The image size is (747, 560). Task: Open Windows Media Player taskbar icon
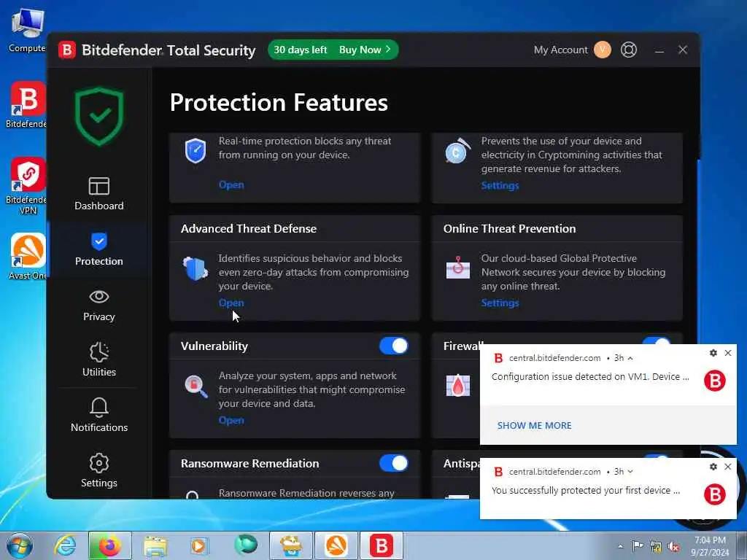click(x=199, y=545)
